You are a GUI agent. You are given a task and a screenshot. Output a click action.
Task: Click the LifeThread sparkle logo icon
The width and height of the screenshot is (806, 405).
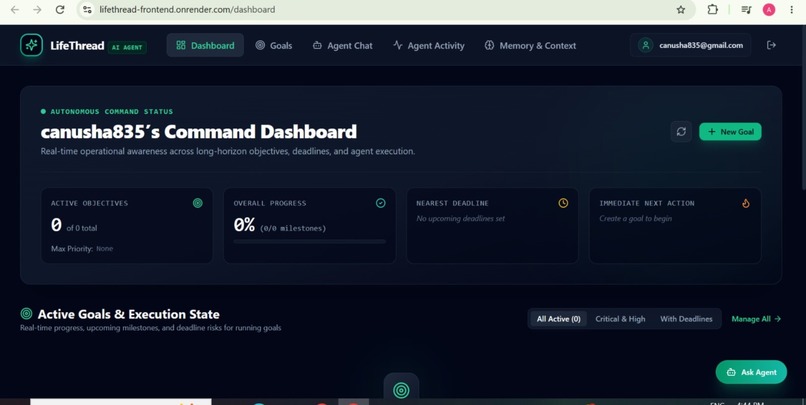tap(31, 45)
